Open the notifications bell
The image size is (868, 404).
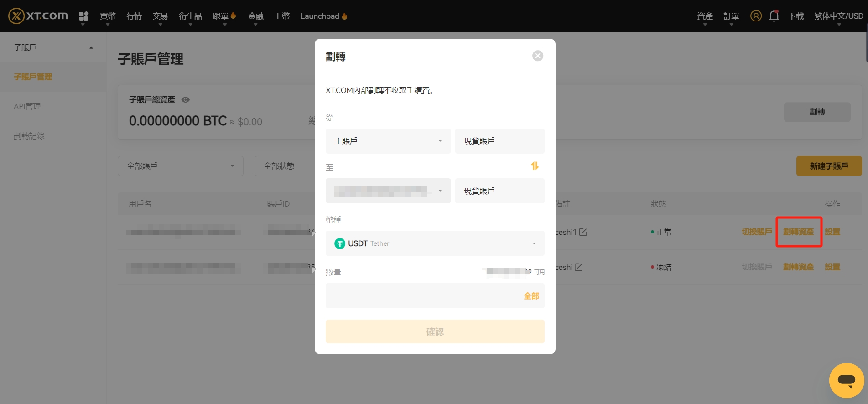pos(774,16)
